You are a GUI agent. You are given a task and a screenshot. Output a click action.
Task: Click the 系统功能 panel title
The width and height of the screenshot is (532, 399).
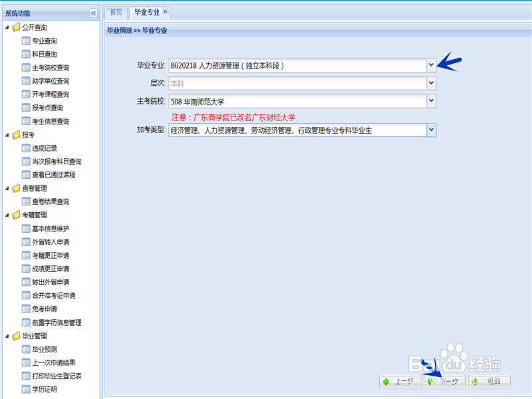pyautogui.click(x=18, y=13)
